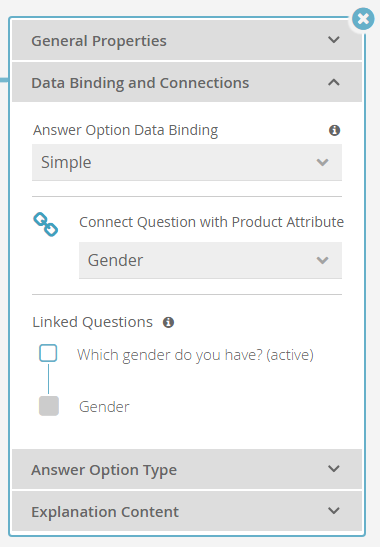380x547 pixels.
Task: Expand the General Properties section
Action: (187, 40)
